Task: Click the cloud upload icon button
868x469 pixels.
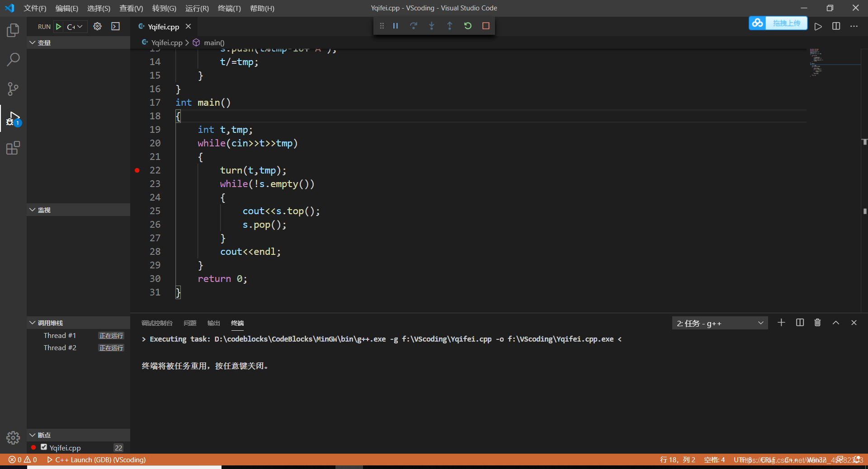Action: [758, 23]
